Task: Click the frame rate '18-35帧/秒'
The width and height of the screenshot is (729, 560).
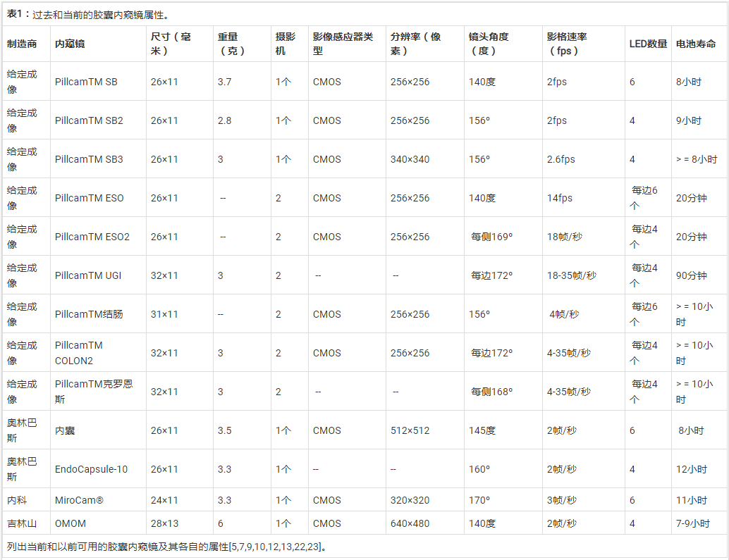Action: point(571,276)
